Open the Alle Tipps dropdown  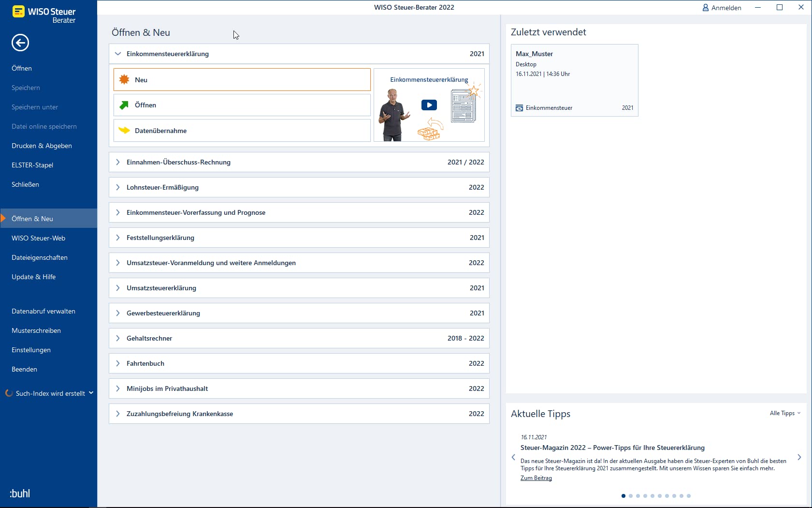pos(785,413)
